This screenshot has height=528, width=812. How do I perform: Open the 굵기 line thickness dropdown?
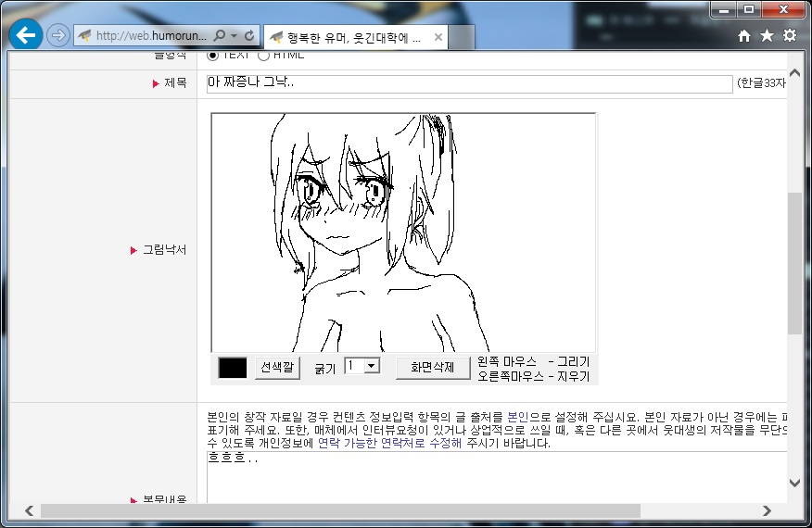pyautogui.click(x=362, y=366)
